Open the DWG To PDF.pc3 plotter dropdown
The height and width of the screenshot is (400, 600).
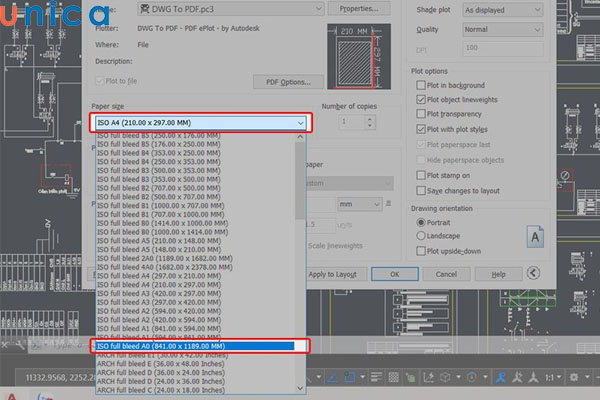pyautogui.click(x=231, y=9)
